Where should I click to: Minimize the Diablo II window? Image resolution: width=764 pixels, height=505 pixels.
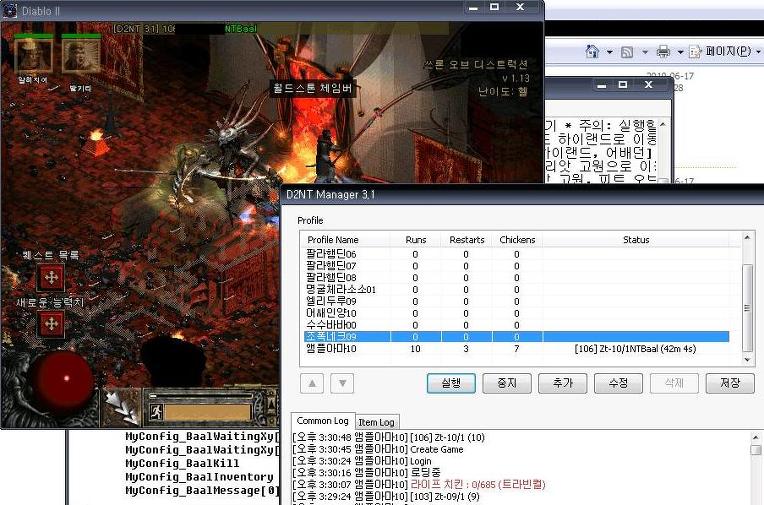coord(473,8)
